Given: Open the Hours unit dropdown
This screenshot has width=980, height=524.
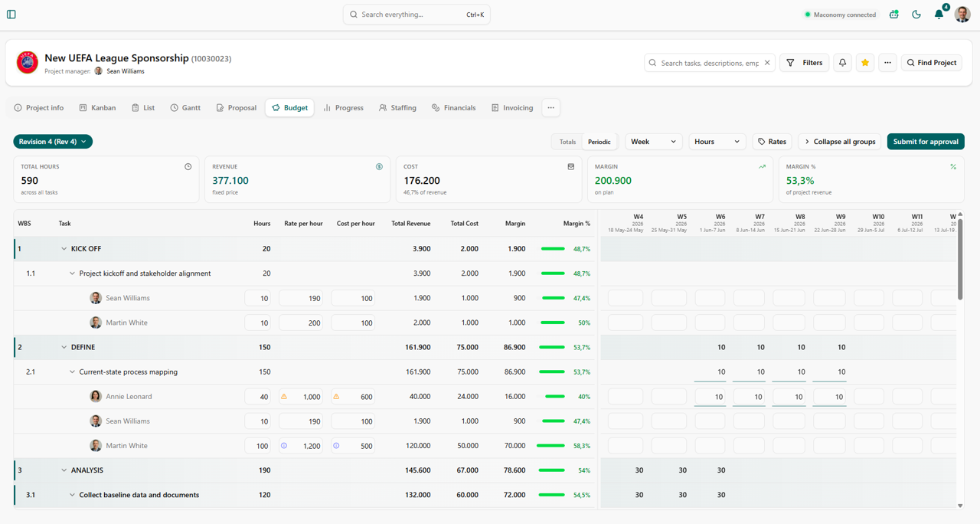Looking at the screenshot, I should tap(717, 142).
